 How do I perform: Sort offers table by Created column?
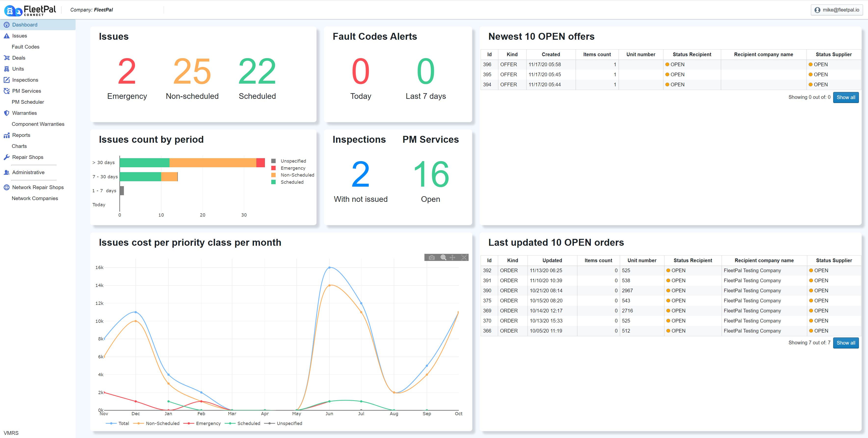click(551, 54)
